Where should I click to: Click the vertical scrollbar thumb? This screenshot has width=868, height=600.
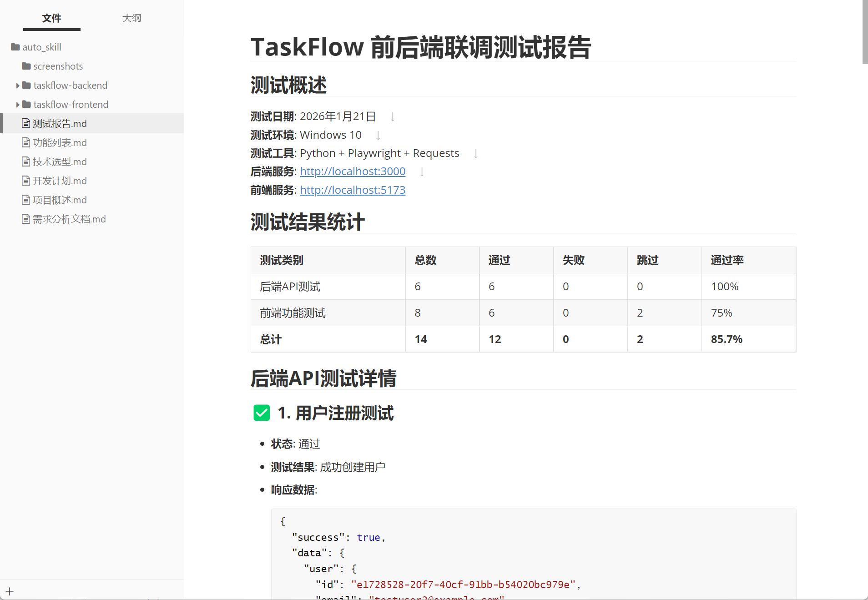(x=865, y=32)
